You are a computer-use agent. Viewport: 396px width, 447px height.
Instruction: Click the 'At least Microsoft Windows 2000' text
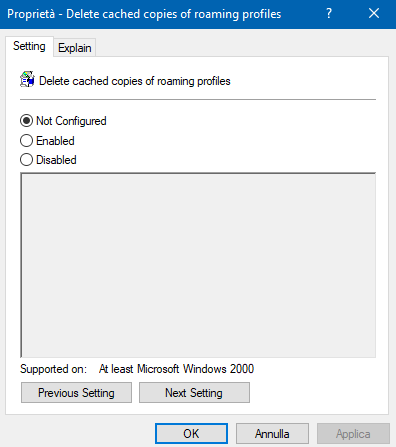pos(176,369)
